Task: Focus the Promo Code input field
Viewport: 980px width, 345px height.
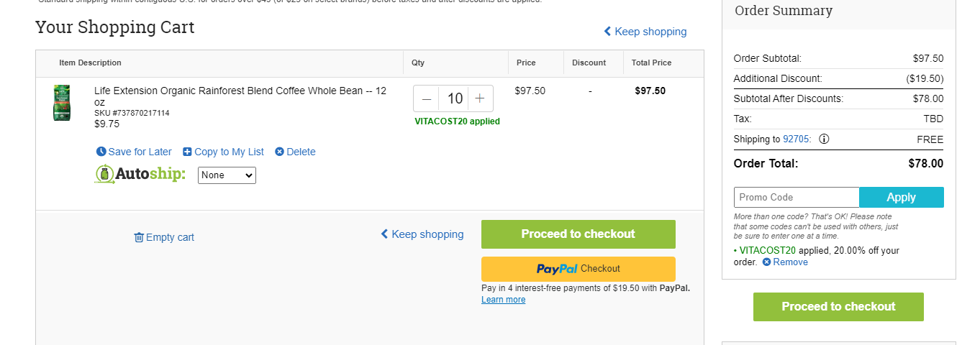Action: point(797,198)
